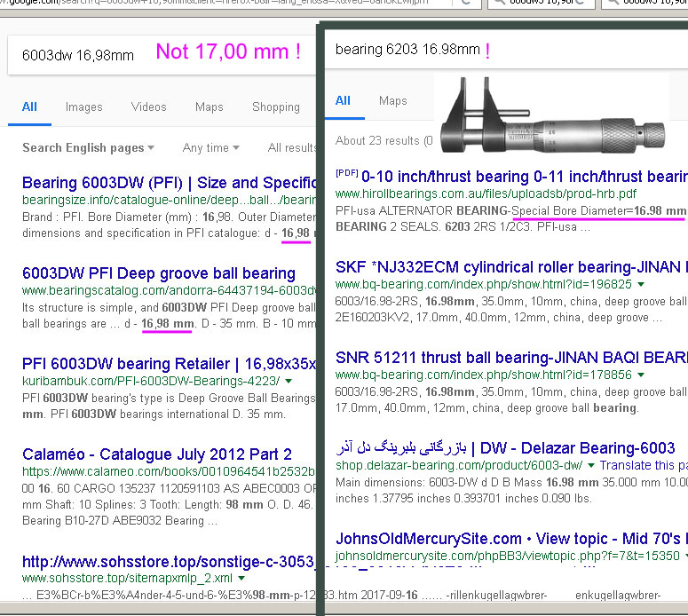This screenshot has height=616, width=688.
Task: Expand the arrow beside shop.delazar-bearing.com URL
Action: tap(591, 465)
